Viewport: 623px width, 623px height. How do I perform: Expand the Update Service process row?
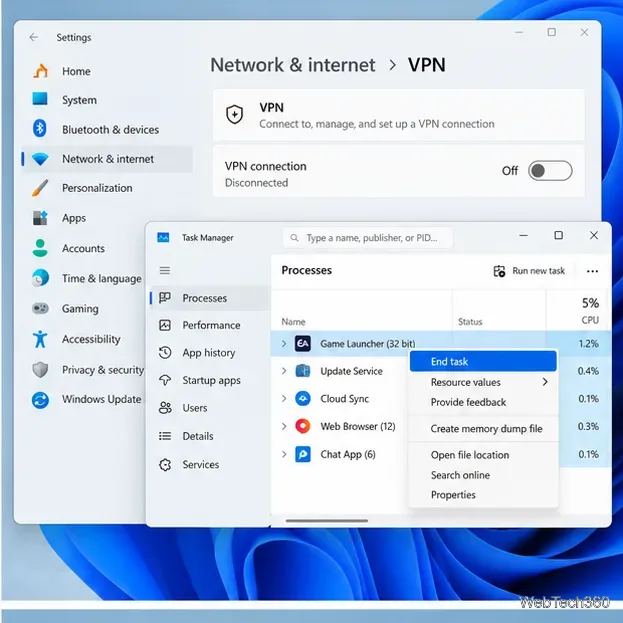click(x=284, y=371)
